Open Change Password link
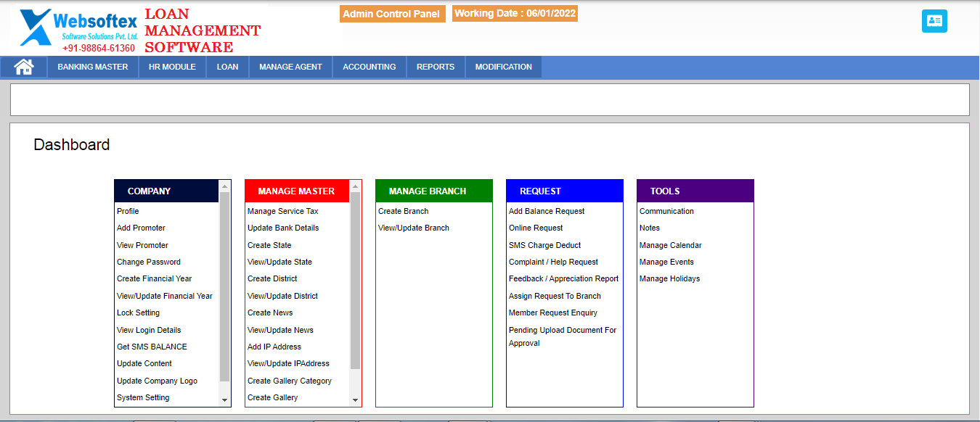Viewport: 980px width, 422px height. click(x=149, y=262)
